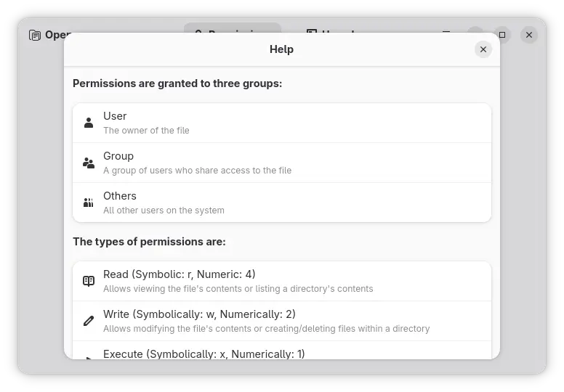Screen dimensions: 564x392
Task: Click the Write pencil icon
Action: [x=89, y=321]
